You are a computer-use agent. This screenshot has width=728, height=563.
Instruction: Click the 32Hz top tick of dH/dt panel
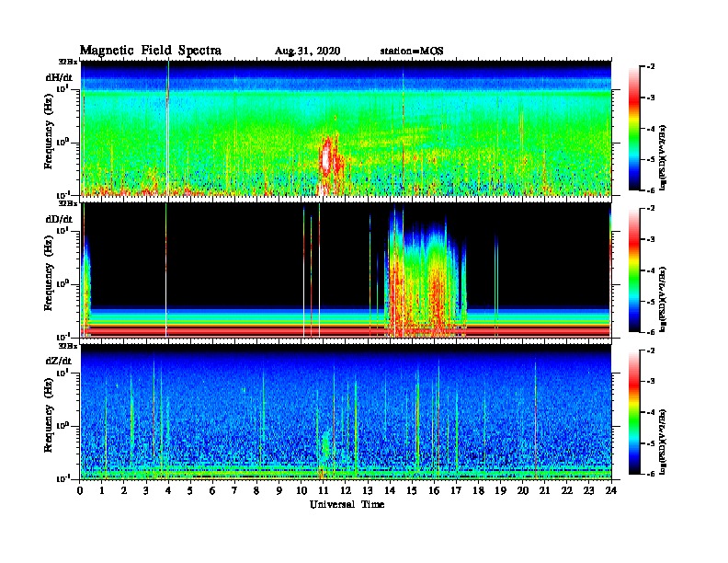(x=68, y=62)
